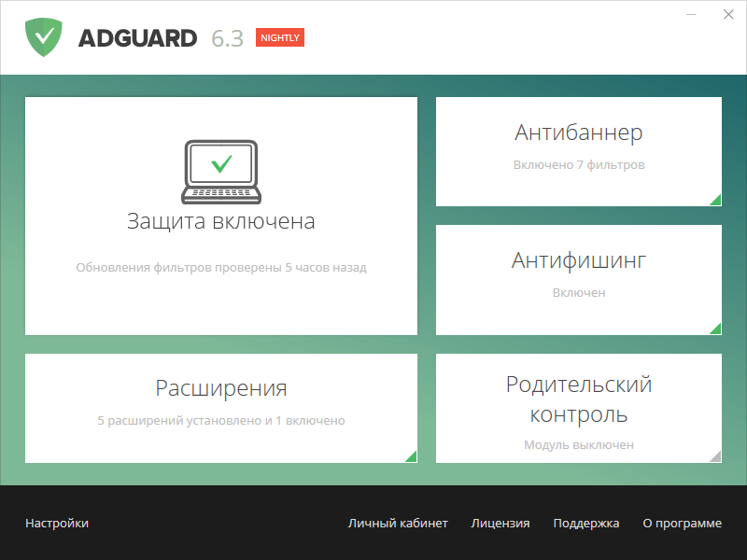Go to Личный кабинет link
Screen dimensions: 747x560
tap(398, 524)
